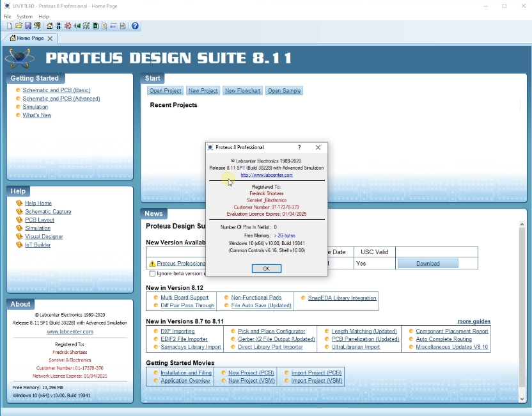Select the Home Page tab

point(29,38)
